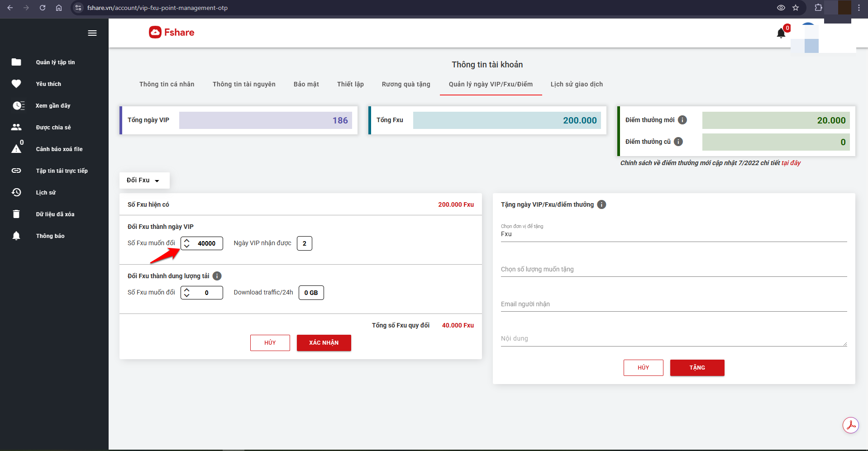The width and height of the screenshot is (868, 451).
Task: Open the Lịch sử giao dịch tab
Action: pos(576,84)
